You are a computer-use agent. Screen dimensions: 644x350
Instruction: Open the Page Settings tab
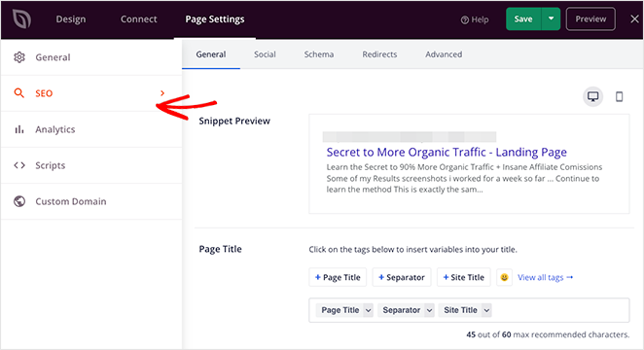click(215, 18)
